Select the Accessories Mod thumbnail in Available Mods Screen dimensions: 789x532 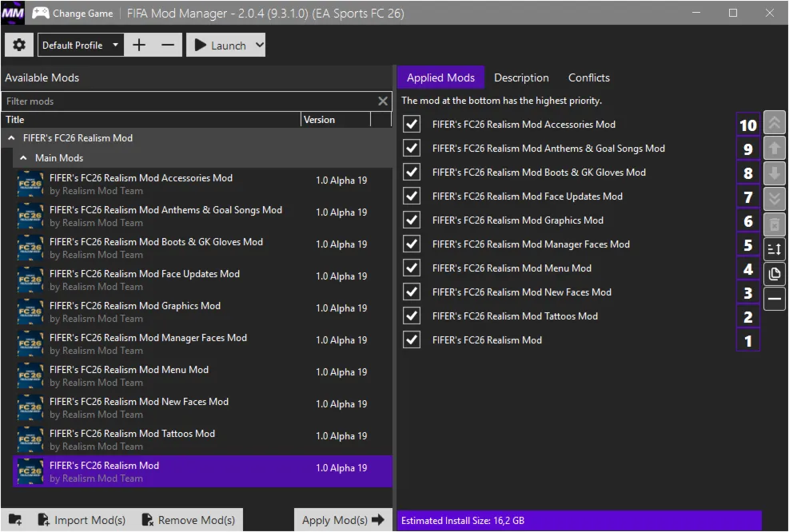30,184
